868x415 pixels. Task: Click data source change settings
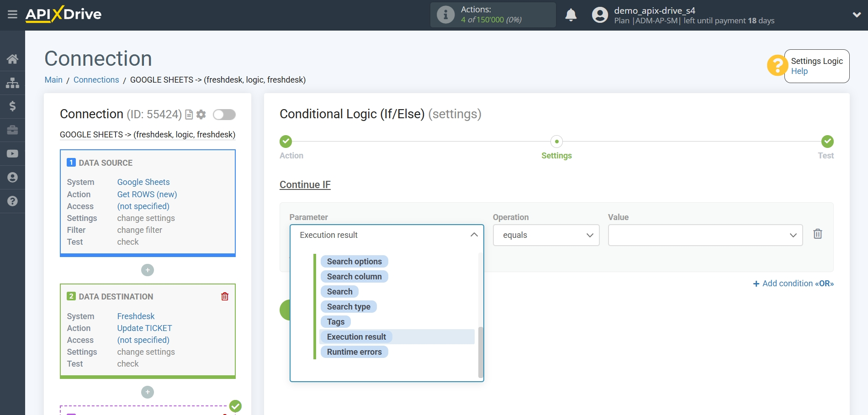[x=146, y=218]
